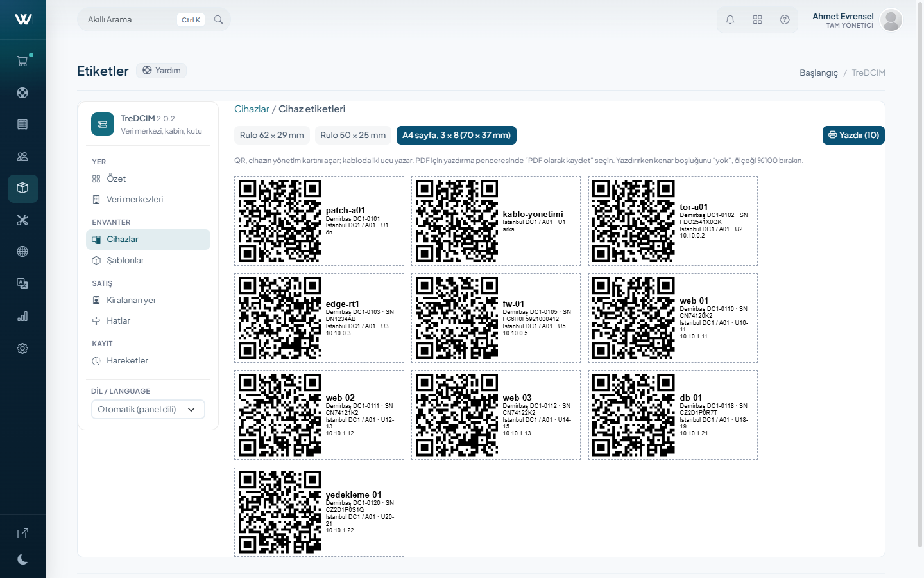
Task: Click the TreDCIM breadcrumb text
Action: click(869, 73)
